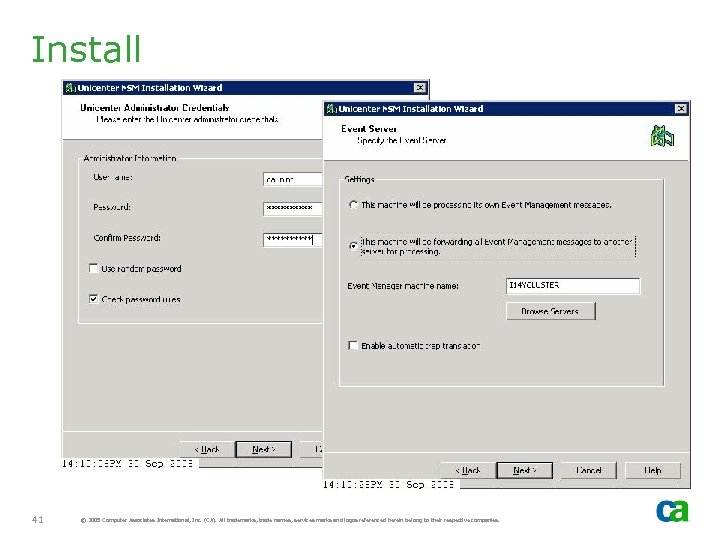Click Next in Event Server wizard

coord(524,470)
